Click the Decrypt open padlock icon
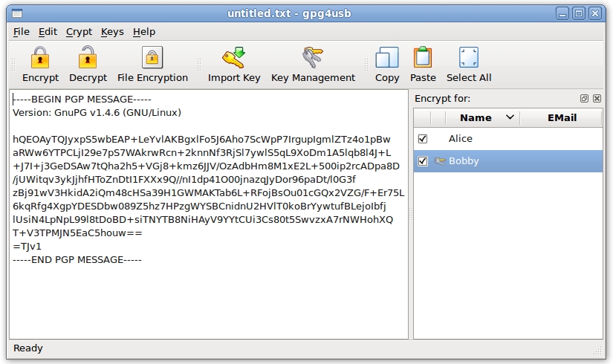Screen dimensions: 613x364 [x=88, y=57]
